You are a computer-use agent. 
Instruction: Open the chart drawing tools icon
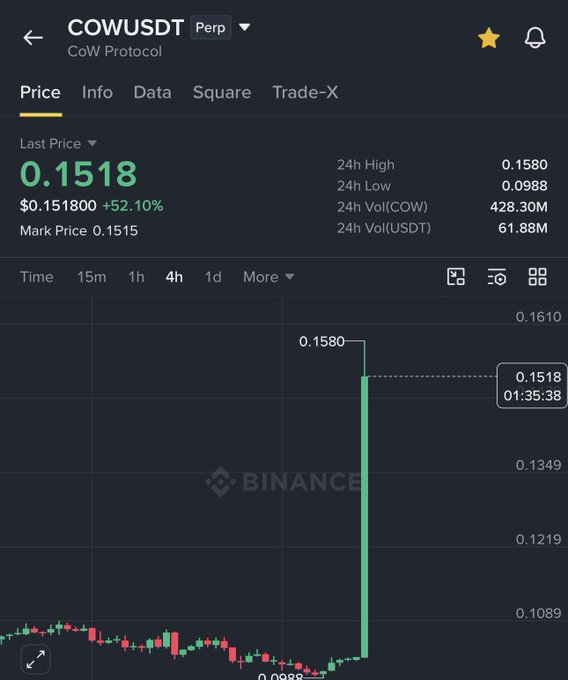(x=456, y=277)
